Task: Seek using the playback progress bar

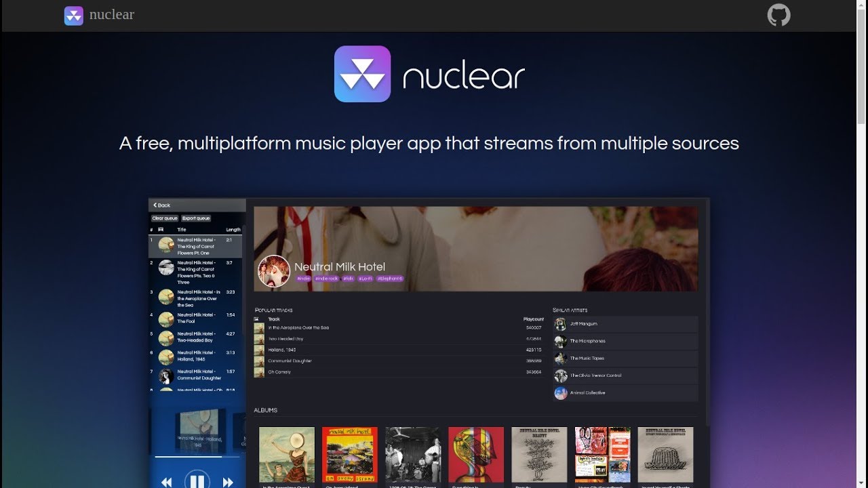Action: click(197, 457)
